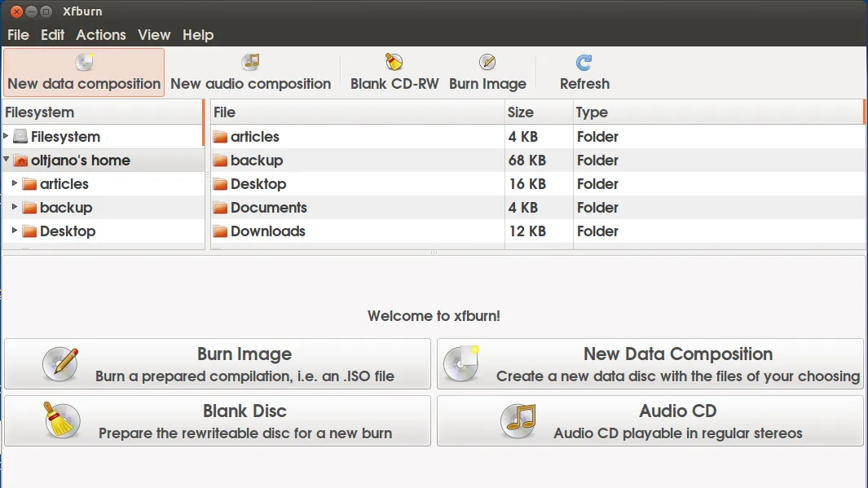Click the Blank CD-RW broom icon

pyautogui.click(x=394, y=62)
